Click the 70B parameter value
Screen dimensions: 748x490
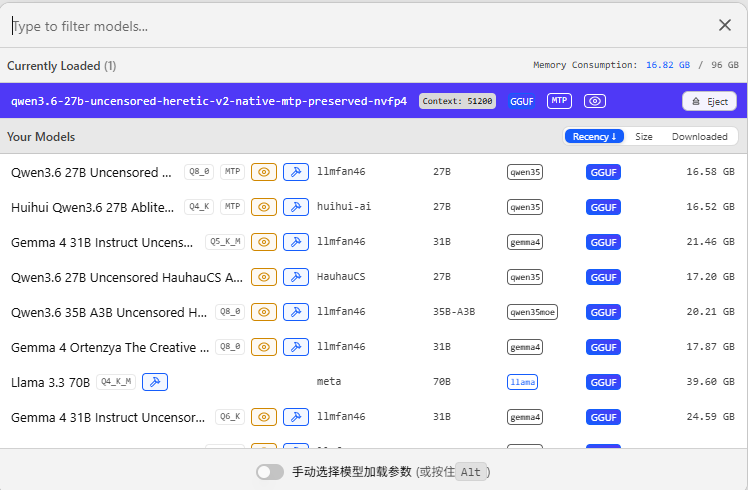coord(442,381)
